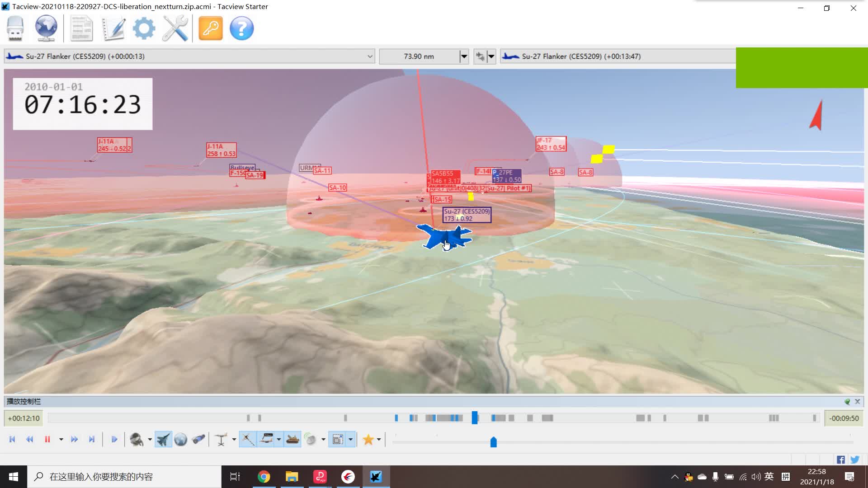Click the fast forward playback button

pos(75,439)
